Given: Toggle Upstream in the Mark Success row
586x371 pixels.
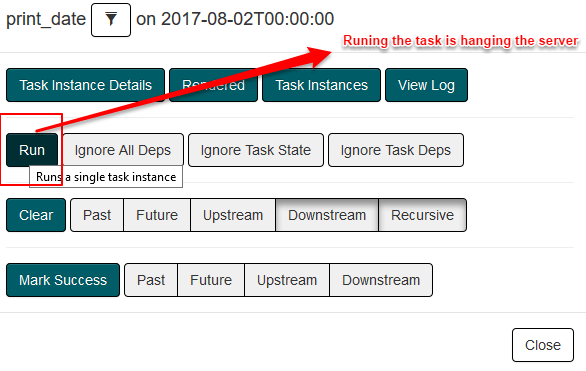Looking at the screenshot, I should [287, 280].
